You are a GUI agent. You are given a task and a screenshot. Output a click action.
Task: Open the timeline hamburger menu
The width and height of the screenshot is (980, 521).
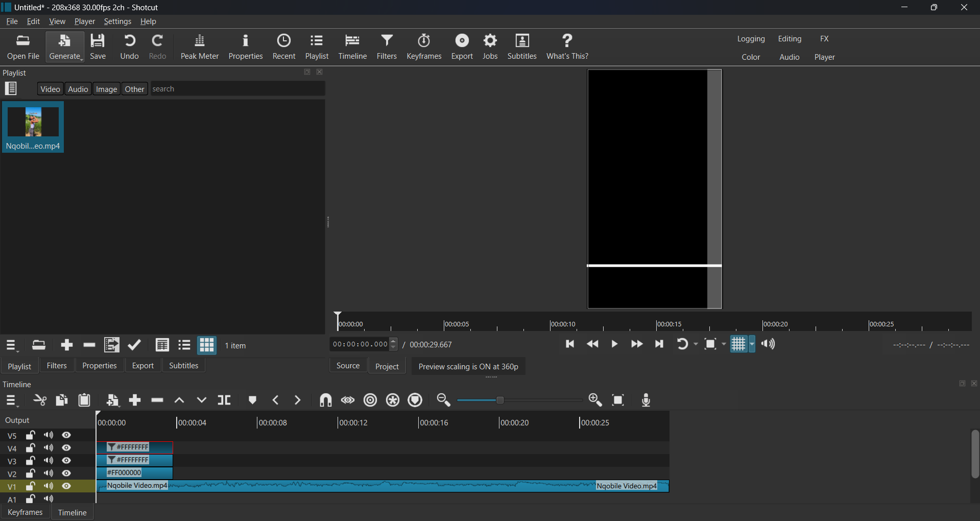click(x=11, y=401)
